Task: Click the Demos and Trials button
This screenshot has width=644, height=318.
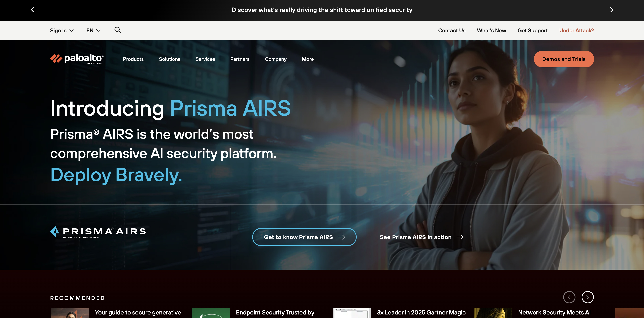Action: point(564,59)
